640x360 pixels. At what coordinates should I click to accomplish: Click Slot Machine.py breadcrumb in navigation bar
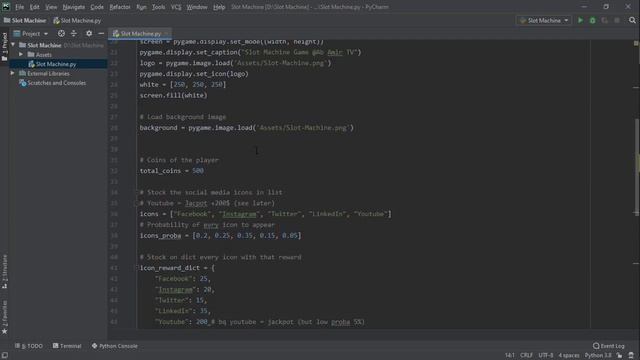77,20
